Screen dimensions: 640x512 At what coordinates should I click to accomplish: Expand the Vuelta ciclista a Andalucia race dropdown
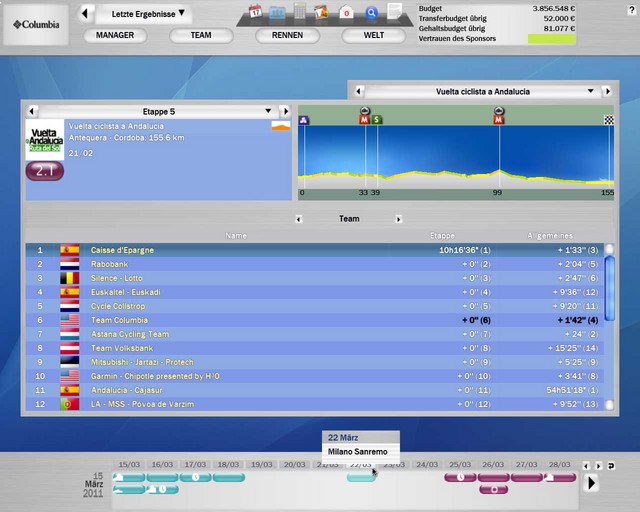591,91
